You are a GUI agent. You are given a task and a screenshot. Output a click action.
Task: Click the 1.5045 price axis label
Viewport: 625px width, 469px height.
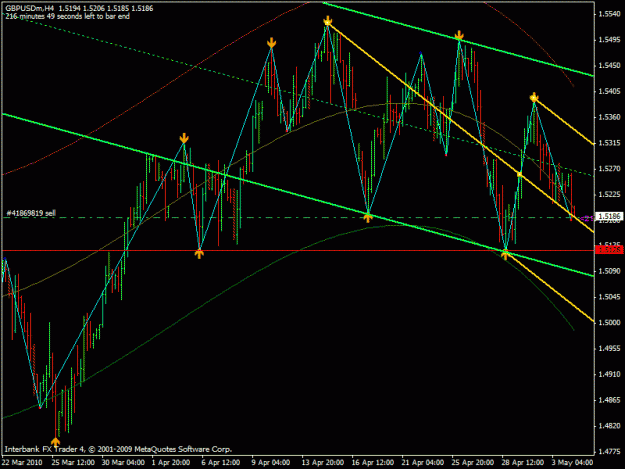[609, 297]
